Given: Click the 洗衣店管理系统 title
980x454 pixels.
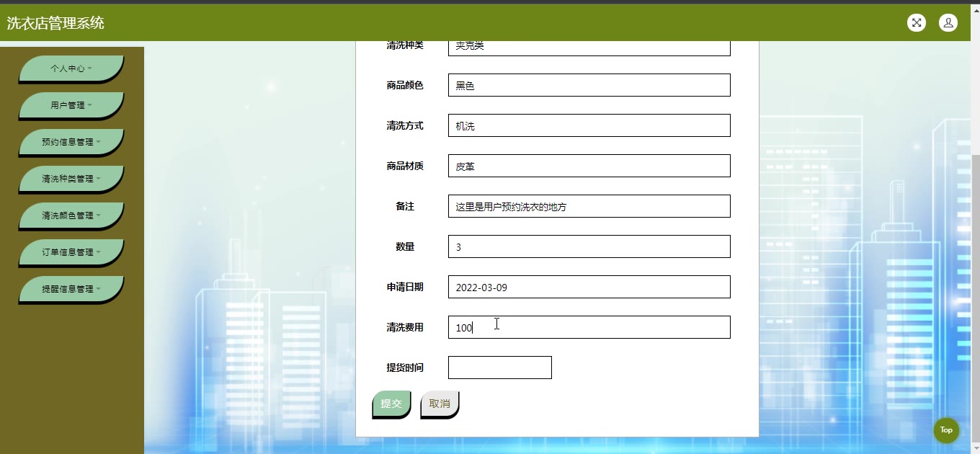Looking at the screenshot, I should click(55, 23).
